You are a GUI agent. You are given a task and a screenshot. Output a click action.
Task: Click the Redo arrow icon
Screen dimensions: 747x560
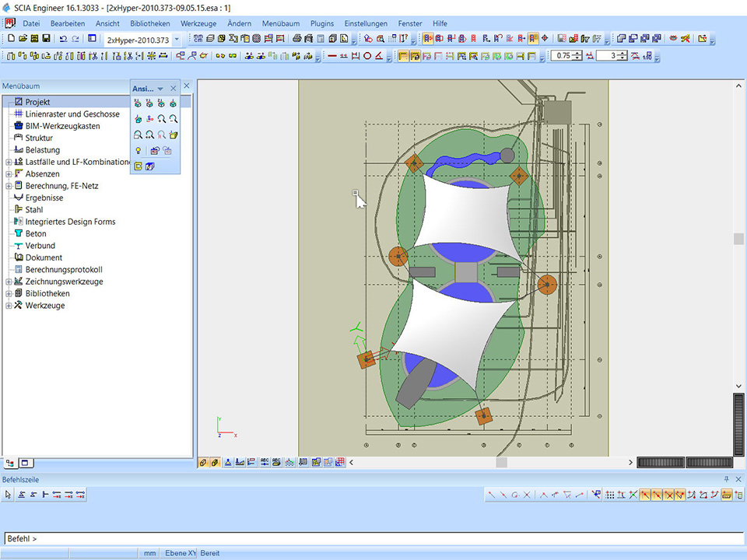pyautogui.click(x=75, y=38)
